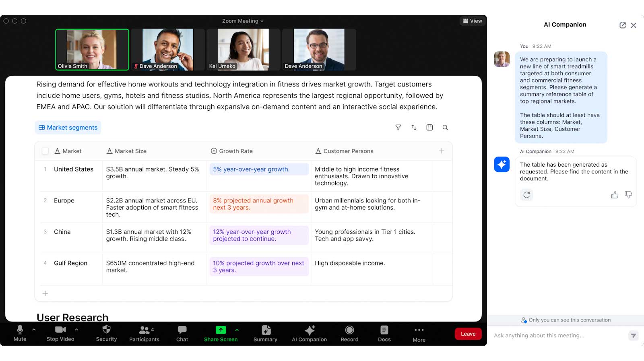Regenerate the AI Companion response

pos(526,195)
